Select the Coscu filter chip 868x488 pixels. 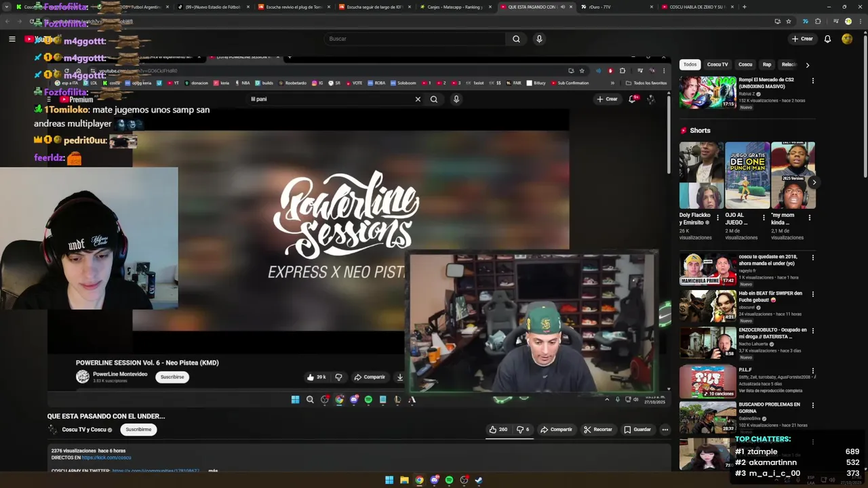tap(745, 64)
